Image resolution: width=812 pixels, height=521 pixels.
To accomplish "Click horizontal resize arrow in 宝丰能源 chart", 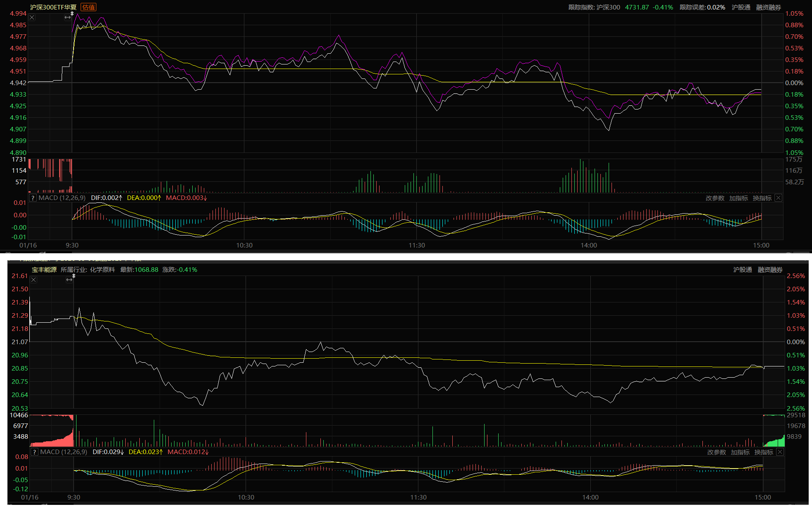I will (x=69, y=280).
